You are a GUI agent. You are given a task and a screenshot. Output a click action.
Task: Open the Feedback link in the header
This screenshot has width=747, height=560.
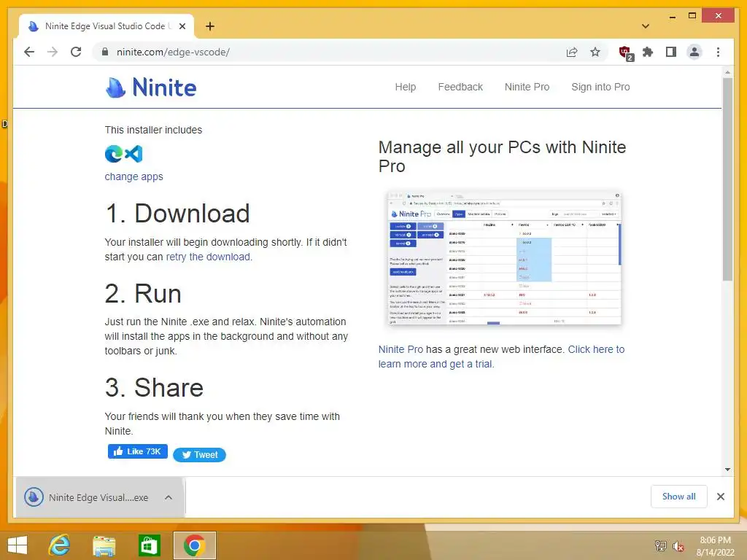pos(460,87)
